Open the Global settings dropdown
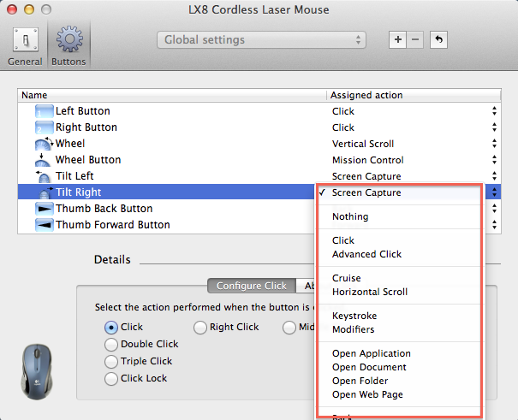 pyautogui.click(x=261, y=40)
